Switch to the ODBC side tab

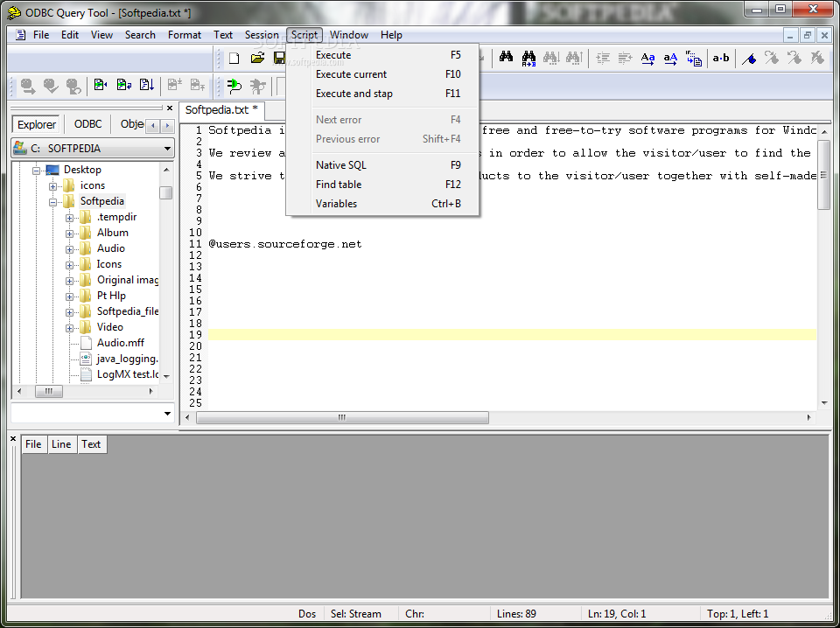click(x=87, y=124)
